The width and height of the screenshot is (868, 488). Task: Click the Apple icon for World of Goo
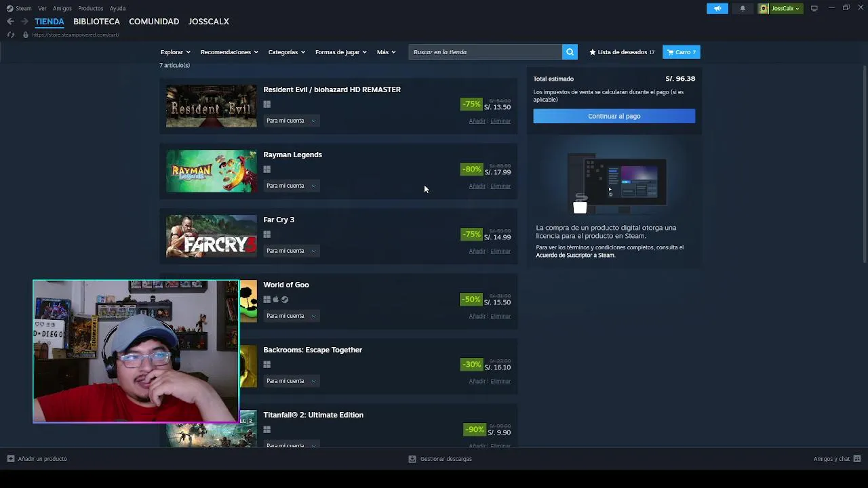(x=276, y=300)
